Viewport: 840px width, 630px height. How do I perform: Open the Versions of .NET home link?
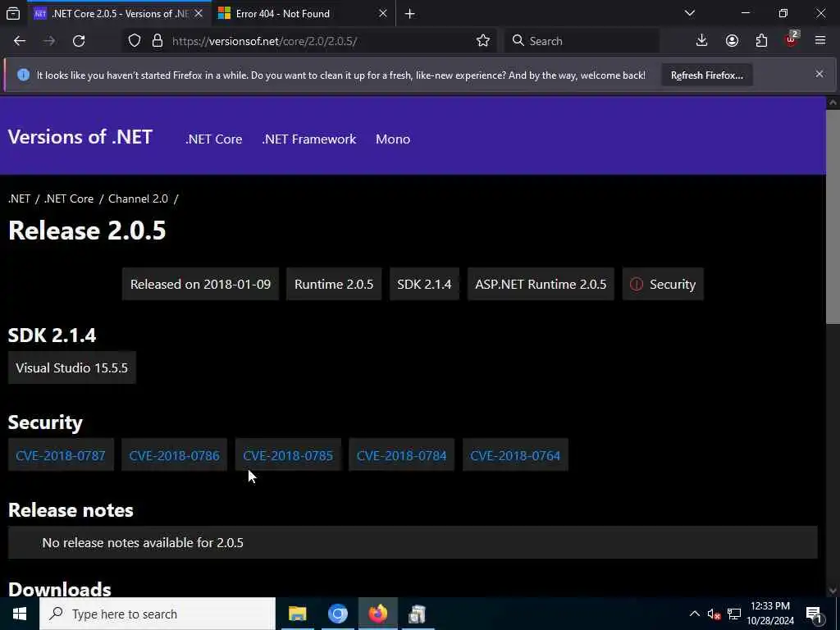[x=80, y=137]
